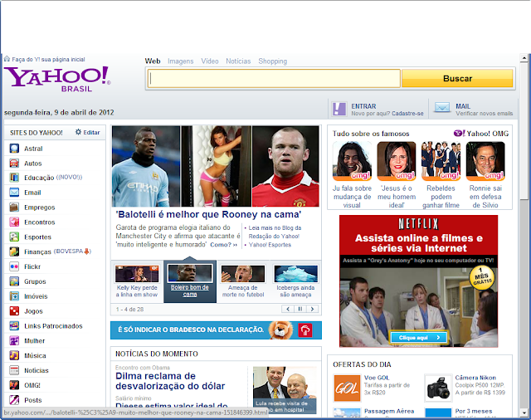
Task: Open the Flickr dots icon
Action: pyautogui.click(x=14, y=266)
